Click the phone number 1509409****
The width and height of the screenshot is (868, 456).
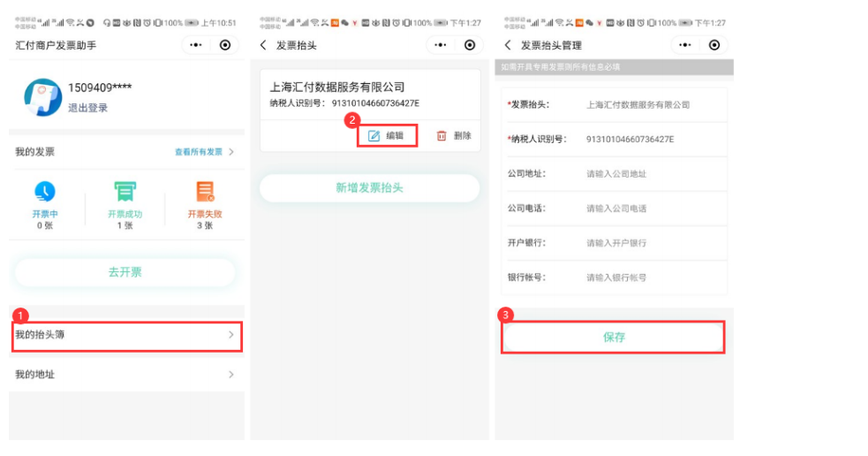coord(100,87)
